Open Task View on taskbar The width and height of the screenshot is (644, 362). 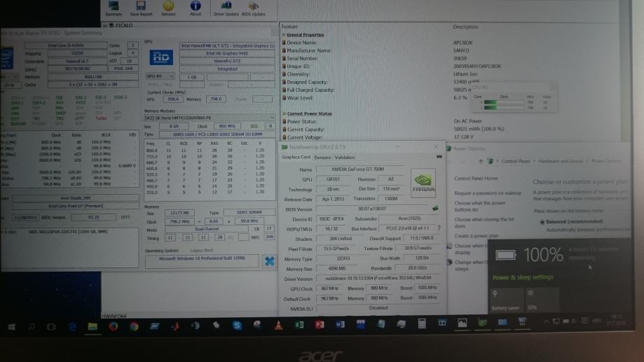tap(51, 327)
